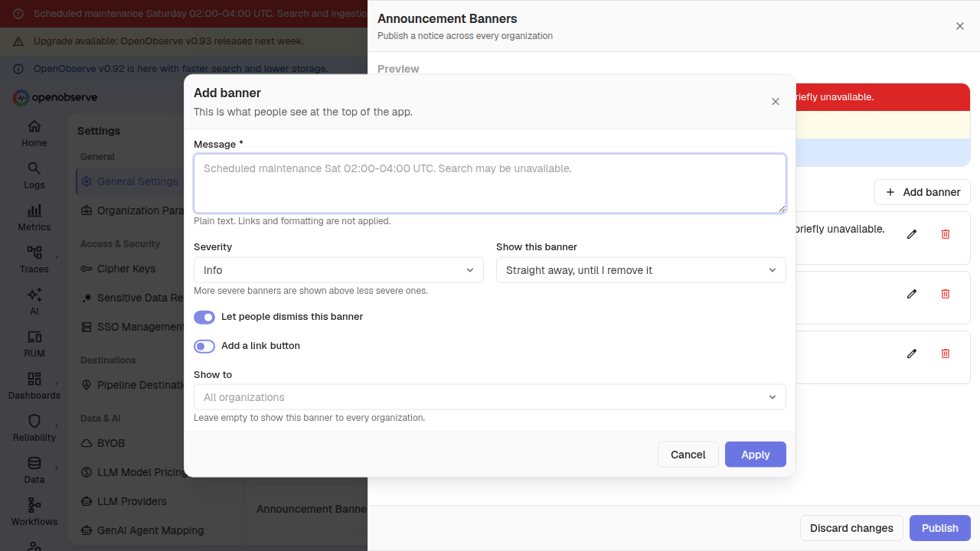Click warning triangle on Upgrade available banner

18,41
